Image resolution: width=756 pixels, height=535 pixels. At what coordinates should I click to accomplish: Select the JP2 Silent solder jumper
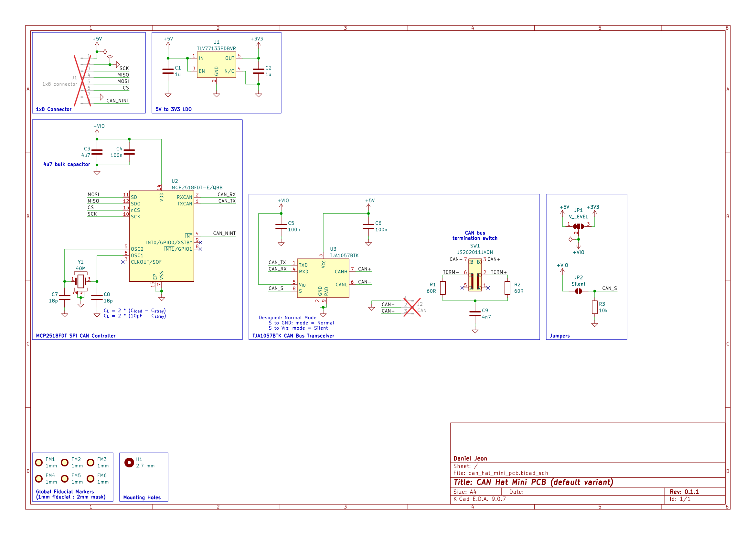(x=579, y=291)
